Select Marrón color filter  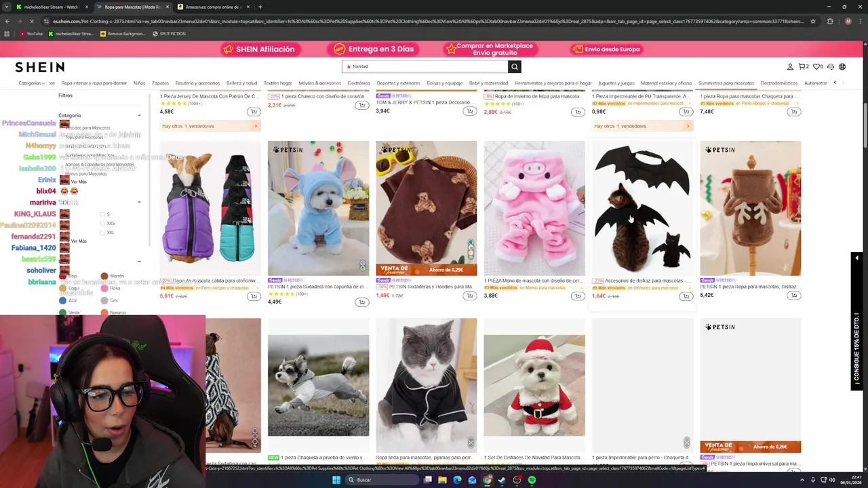coord(104,276)
